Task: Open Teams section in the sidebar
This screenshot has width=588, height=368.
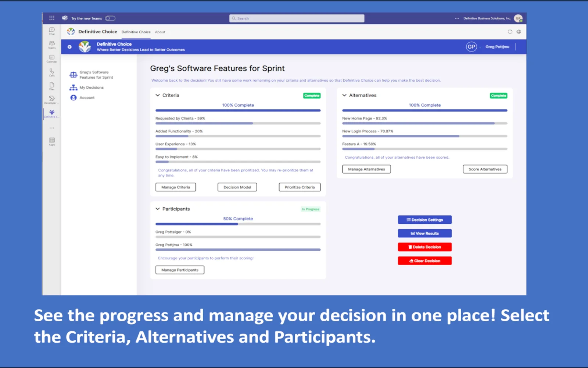Action: [52, 45]
